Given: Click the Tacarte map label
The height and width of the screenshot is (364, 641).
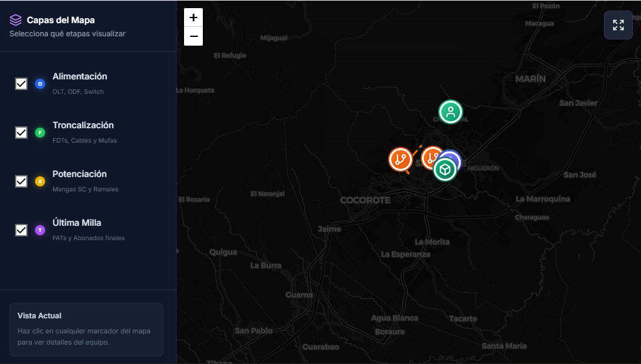Looking at the screenshot, I should pyautogui.click(x=463, y=318).
